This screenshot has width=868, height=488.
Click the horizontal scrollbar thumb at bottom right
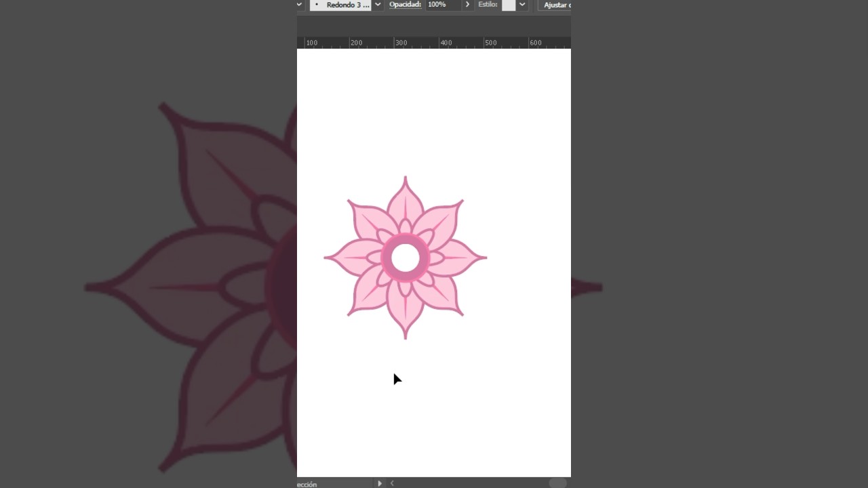point(557,483)
